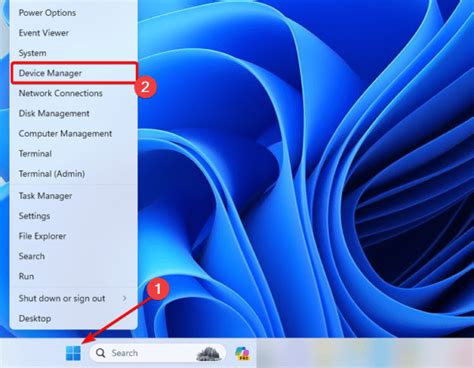Open Event Viewer

[74, 33]
